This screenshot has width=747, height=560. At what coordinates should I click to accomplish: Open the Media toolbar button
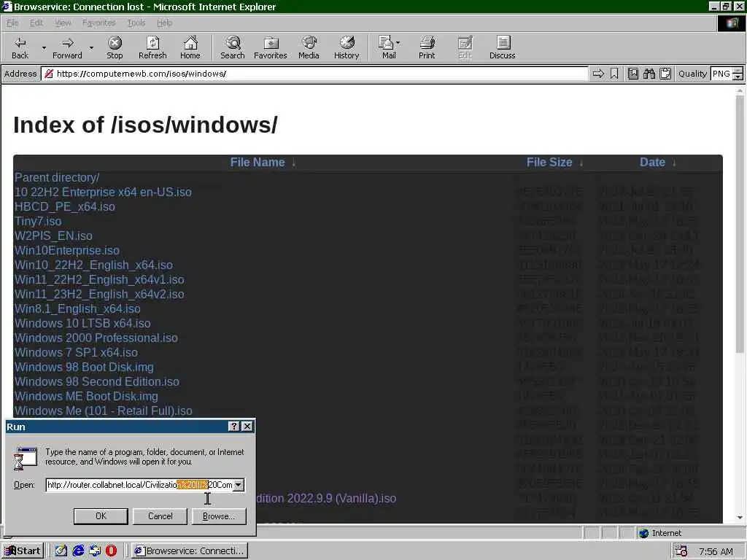[x=309, y=47]
